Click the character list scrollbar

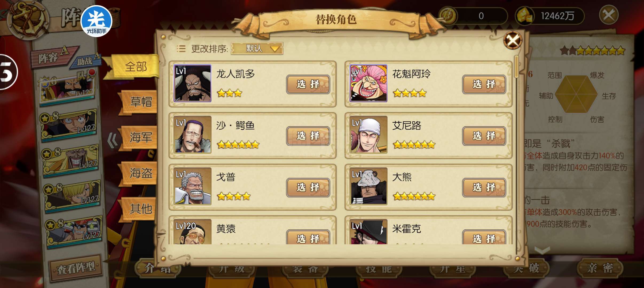click(517, 155)
